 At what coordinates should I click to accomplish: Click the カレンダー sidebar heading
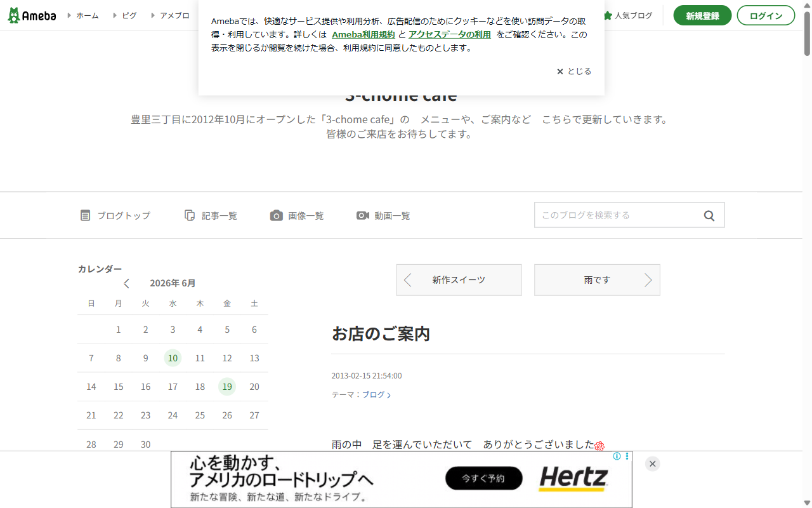pyautogui.click(x=100, y=269)
